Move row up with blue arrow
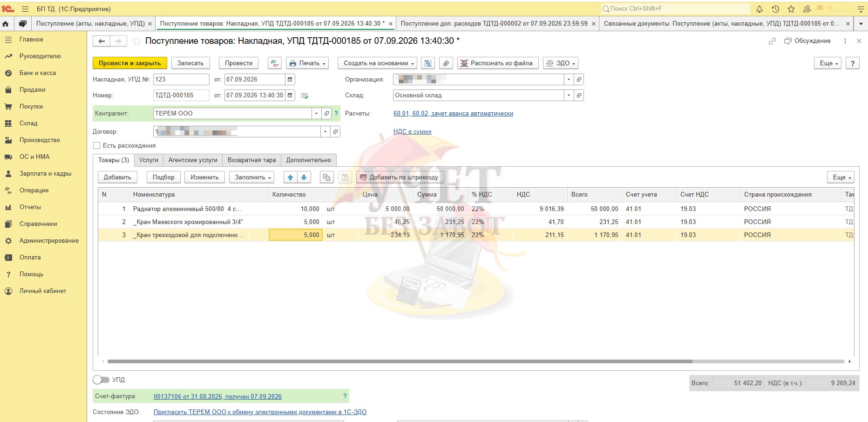The image size is (868, 422). coord(291,177)
